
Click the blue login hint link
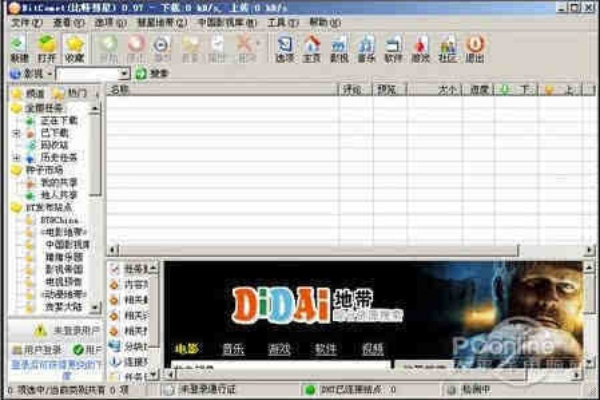(56, 369)
